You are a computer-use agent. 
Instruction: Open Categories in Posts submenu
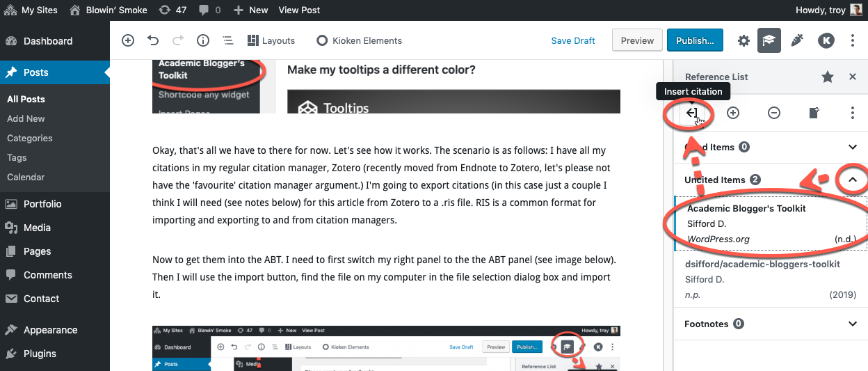tap(30, 138)
